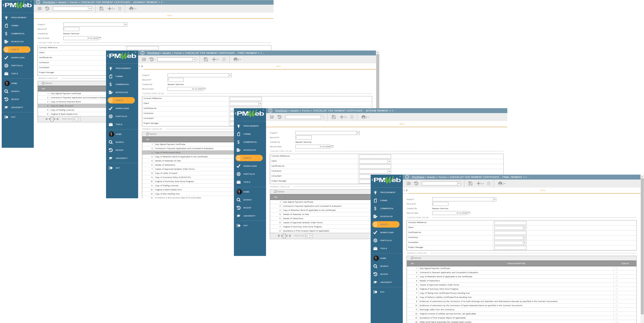Print the First Payment checklist
The image size is (644, 323).
point(236,59)
